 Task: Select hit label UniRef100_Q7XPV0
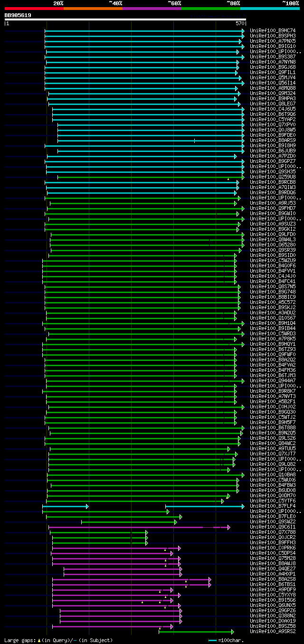point(273,125)
